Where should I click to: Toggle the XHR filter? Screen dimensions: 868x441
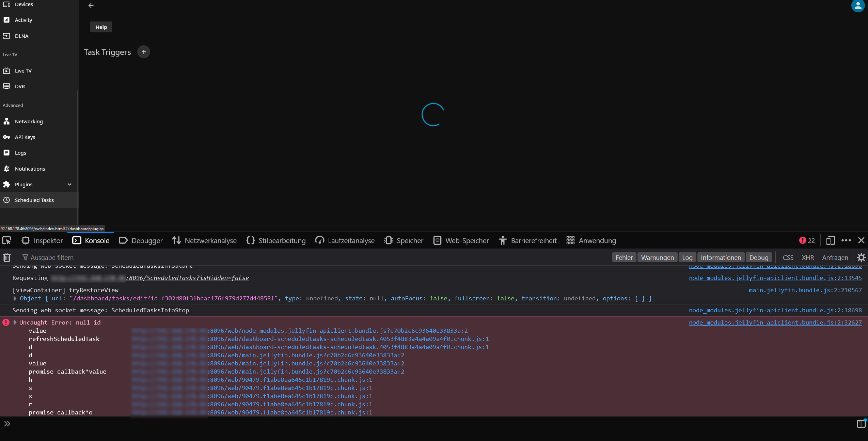coord(807,257)
